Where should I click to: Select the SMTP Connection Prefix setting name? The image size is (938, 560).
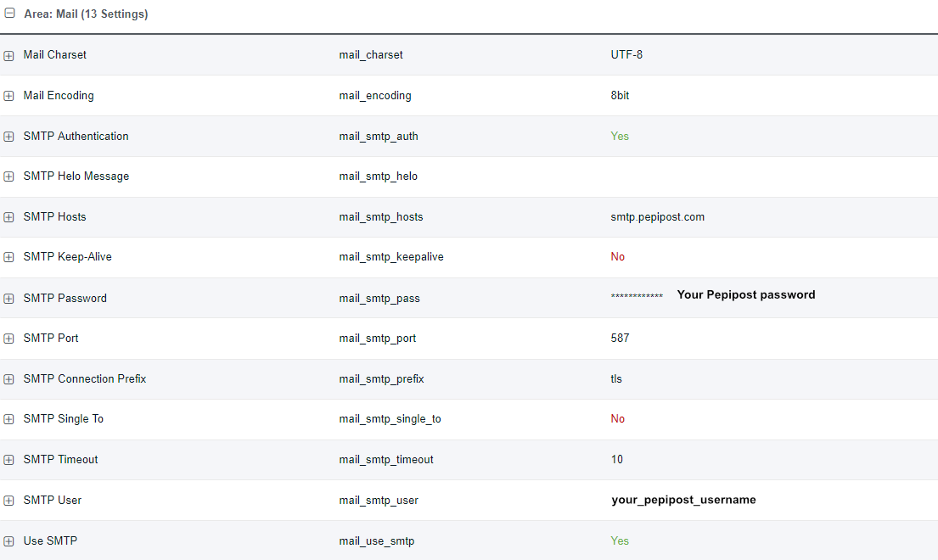(x=85, y=379)
